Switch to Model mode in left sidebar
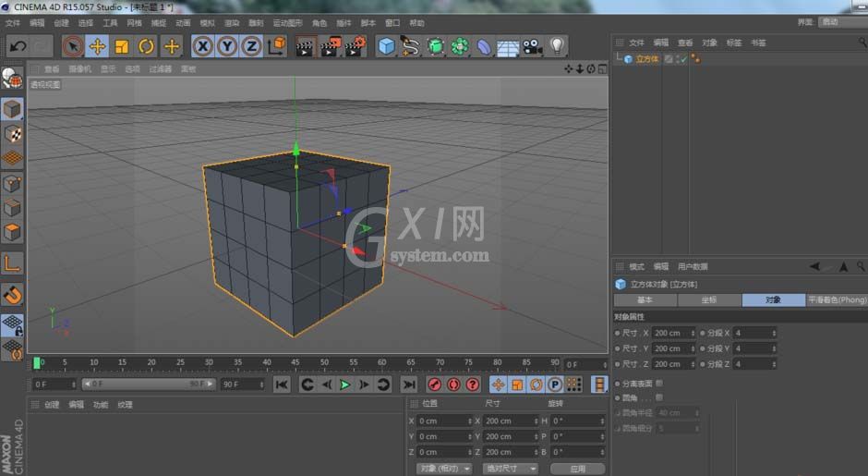The width and height of the screenshot is (868, 476). click(x=12, y=110)
